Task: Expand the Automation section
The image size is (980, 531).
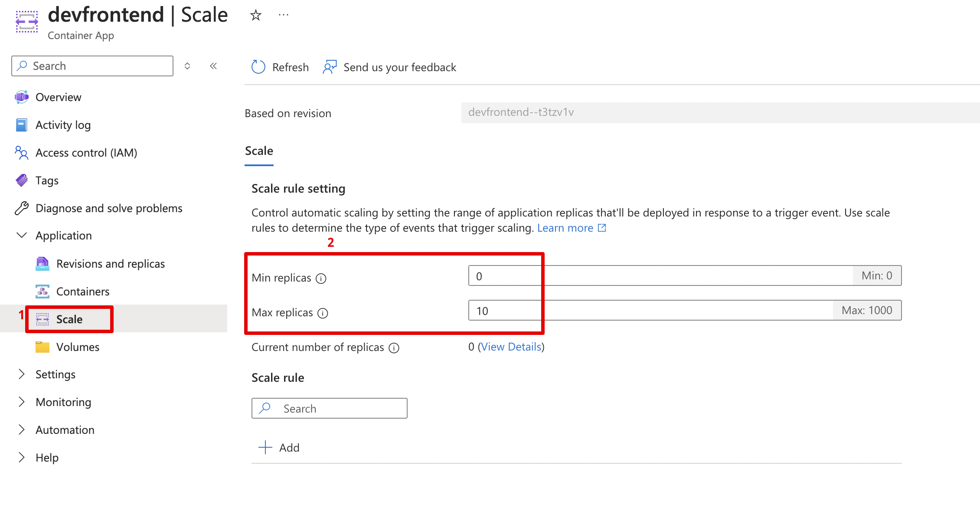Action: 21,429
